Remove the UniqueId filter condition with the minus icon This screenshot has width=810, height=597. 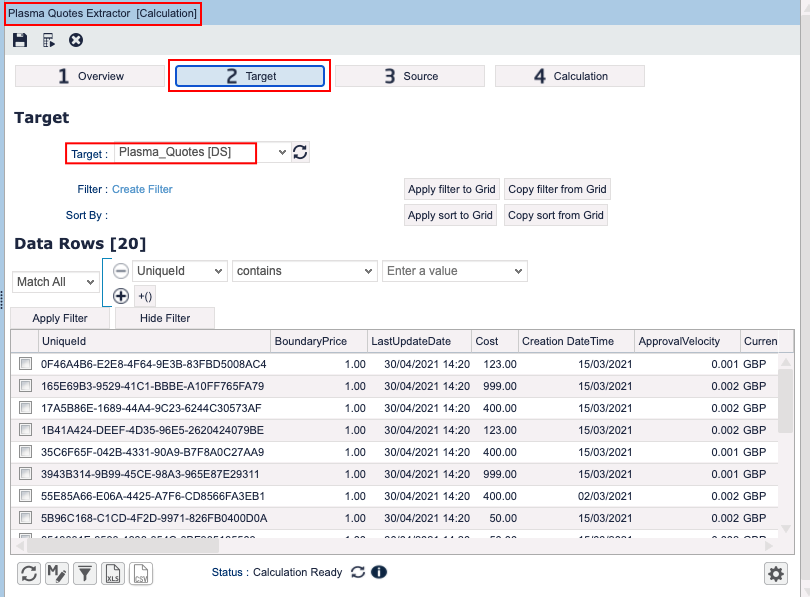click(120, 271)
